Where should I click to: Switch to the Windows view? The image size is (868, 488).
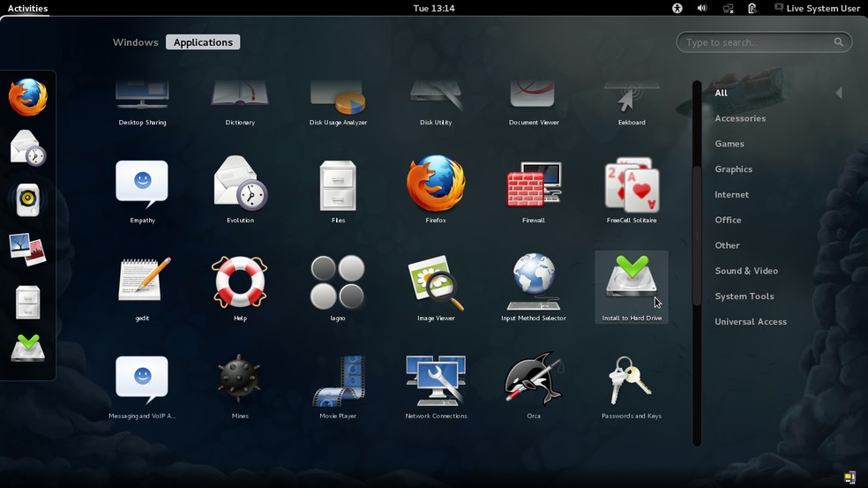coord(135,42)
